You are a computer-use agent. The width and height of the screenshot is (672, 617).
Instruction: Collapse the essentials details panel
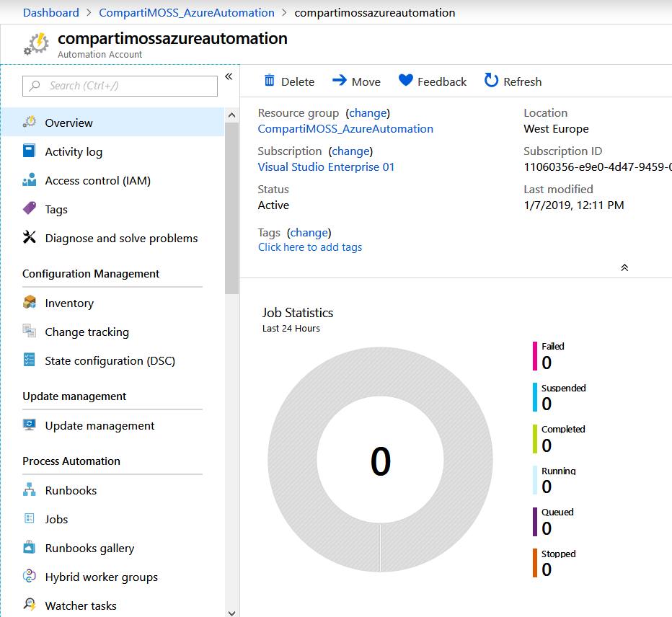pos(624,267)
